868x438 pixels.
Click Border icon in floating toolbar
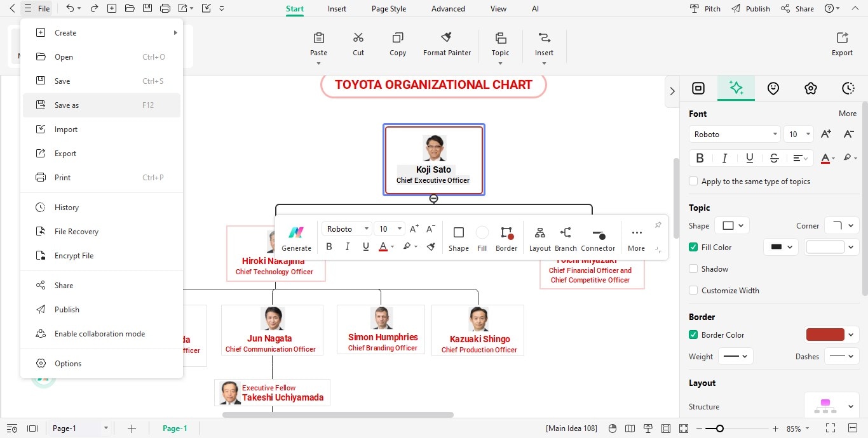[x=506, y=232]
